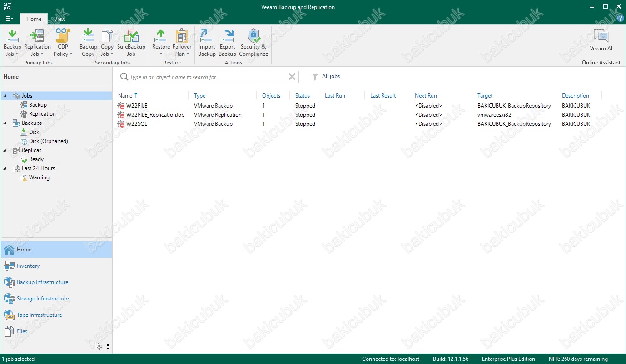Collapse the Backups tree node
This screenshot has width=626, height=364.
coord(5,123)
